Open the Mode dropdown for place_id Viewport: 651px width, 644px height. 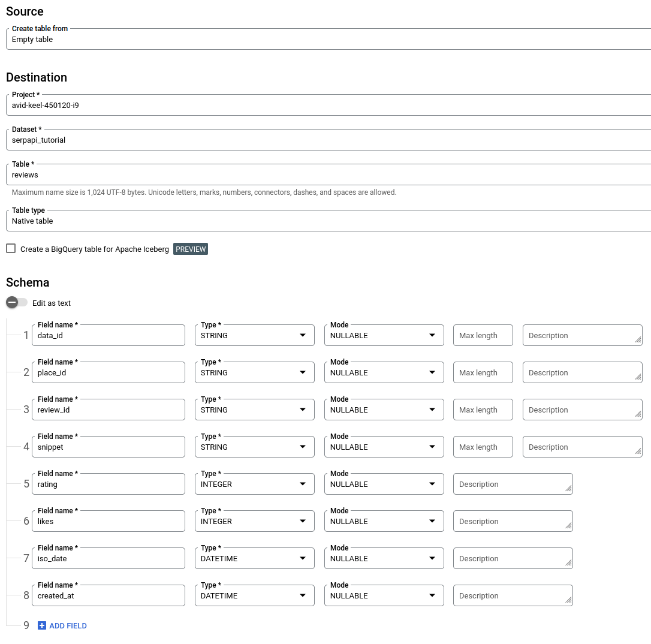pos(384,372)
